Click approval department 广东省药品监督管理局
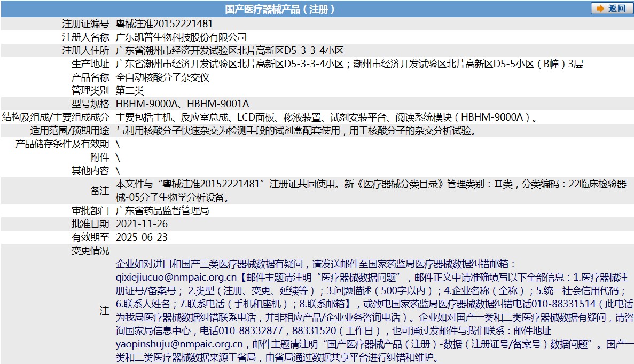Image resolution: width=634 pixels, height=364 pixels. pos(162,210)
